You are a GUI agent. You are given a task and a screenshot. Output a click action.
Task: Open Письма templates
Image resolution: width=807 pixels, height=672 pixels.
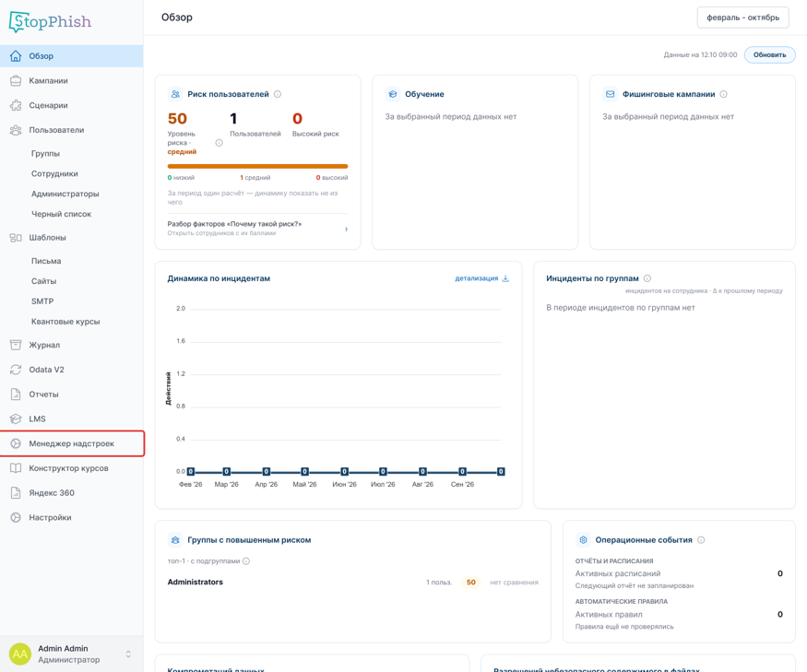click(46, 261)
